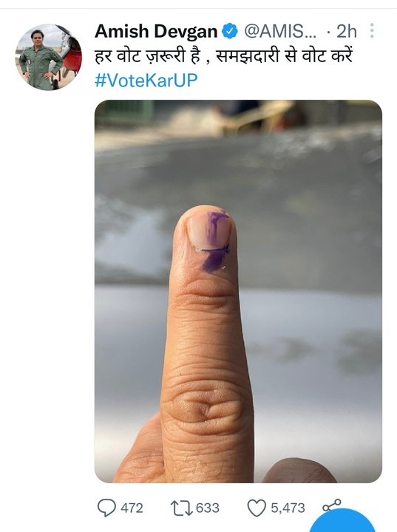Viewport: 397px width, 532px height.
Task: Click the 5,473 likes count
Action: (288, 508)
